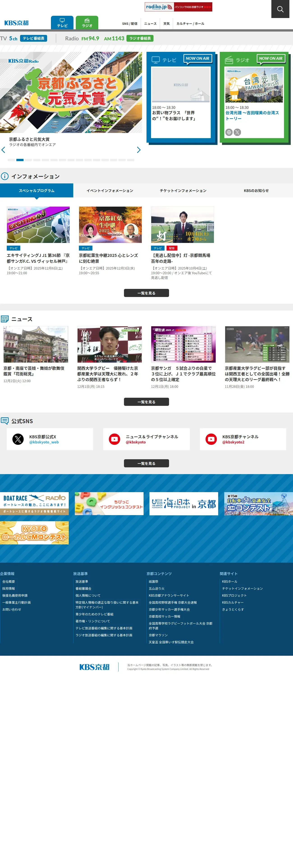The image size is (293, 868).
Task: Open きょうとくらす footer link
Action: point(233,610)
